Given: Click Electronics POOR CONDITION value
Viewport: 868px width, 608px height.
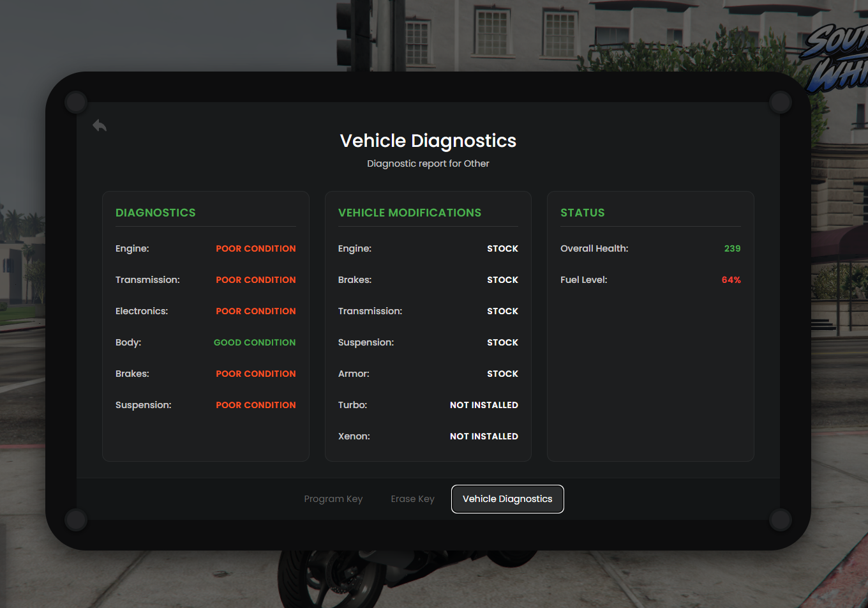Looking at the screenshot, I should pos(256,311).
